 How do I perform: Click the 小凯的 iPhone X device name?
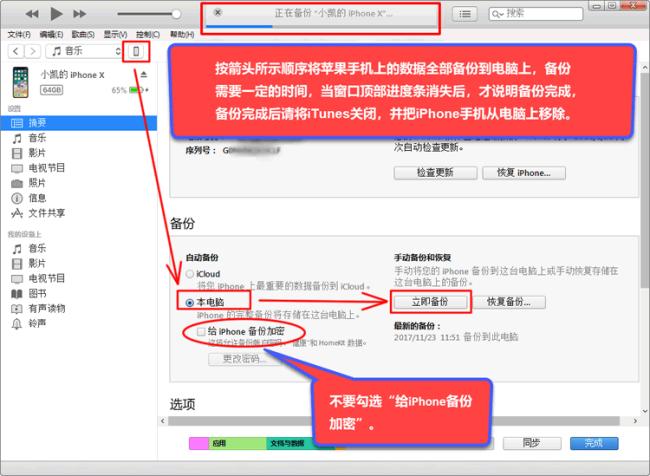(73, 75)
